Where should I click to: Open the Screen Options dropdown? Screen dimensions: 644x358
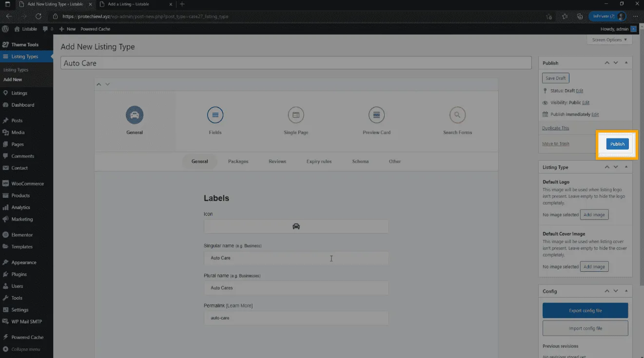(x=609, y=40)
